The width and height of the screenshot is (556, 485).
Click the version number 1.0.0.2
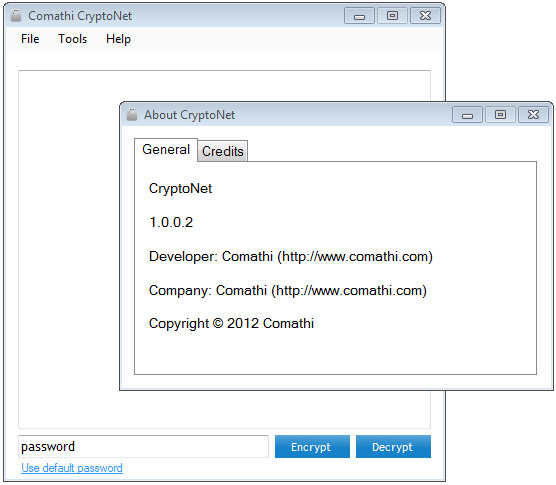click(x=171, y=222)
